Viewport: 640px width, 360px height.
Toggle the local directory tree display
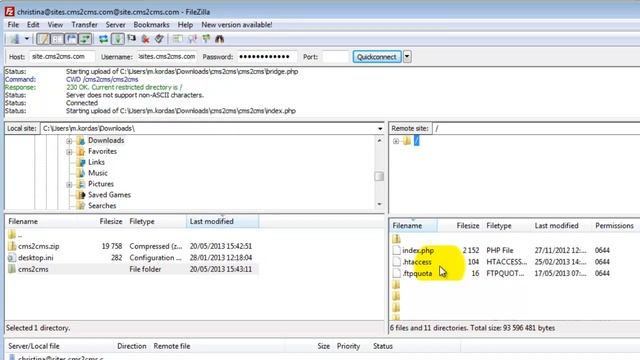point(57,39)
